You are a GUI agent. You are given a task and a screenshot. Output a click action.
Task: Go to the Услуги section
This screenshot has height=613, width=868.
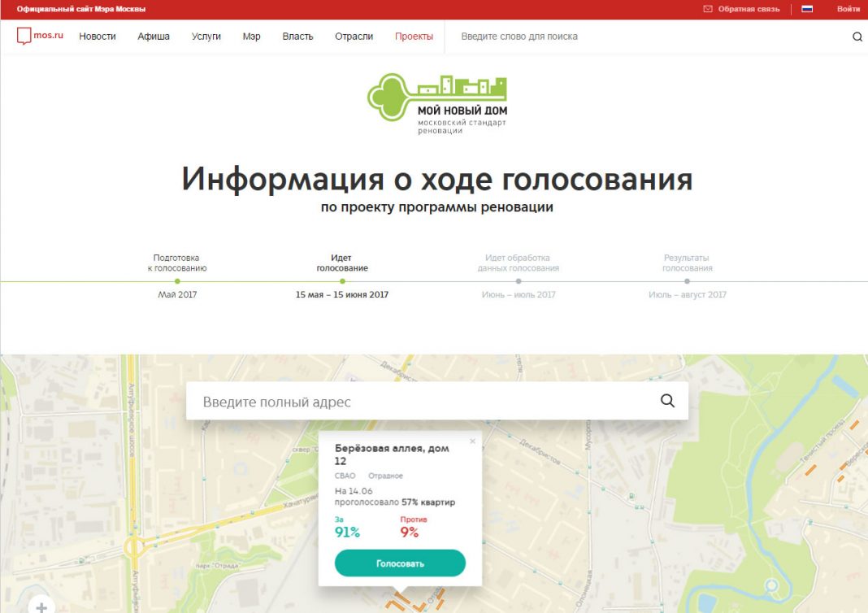(206, 37)
